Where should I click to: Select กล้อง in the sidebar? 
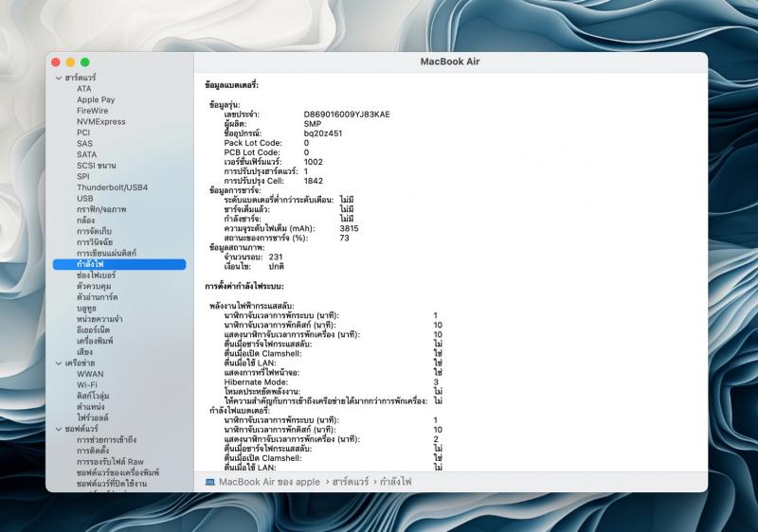pos(85,221)
